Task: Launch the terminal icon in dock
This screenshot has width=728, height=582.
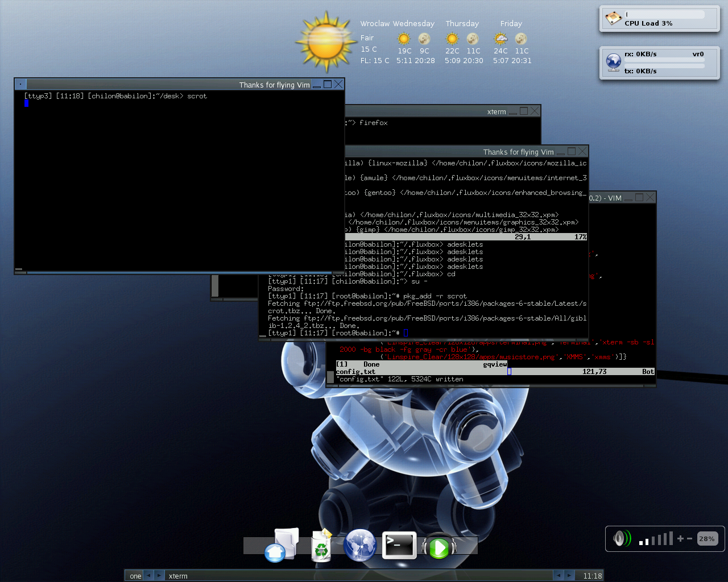Action: coord(399,546)
